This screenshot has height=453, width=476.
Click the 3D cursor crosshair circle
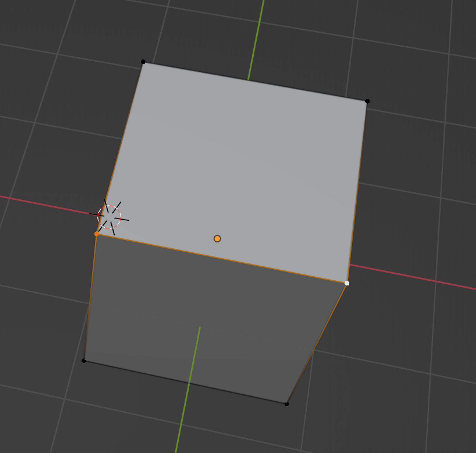coord(109,217)
